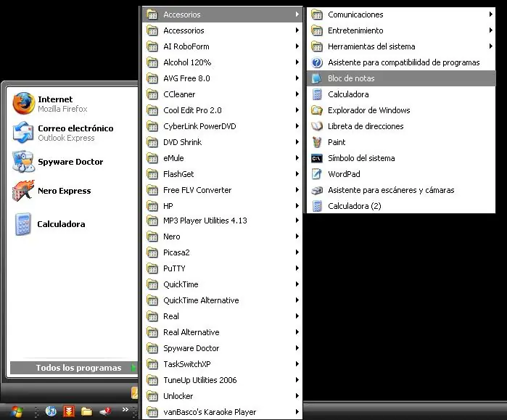Open Spyware Doctor program folder entry
The image size is (507, 420).
coord(223,348)
